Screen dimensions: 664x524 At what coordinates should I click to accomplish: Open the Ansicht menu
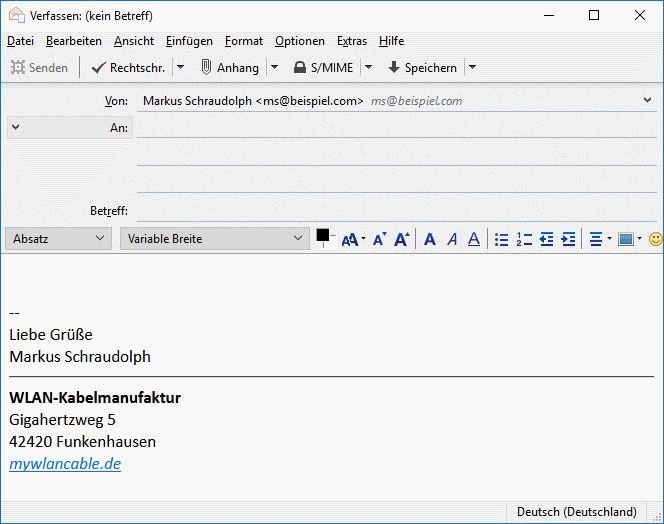134,41
